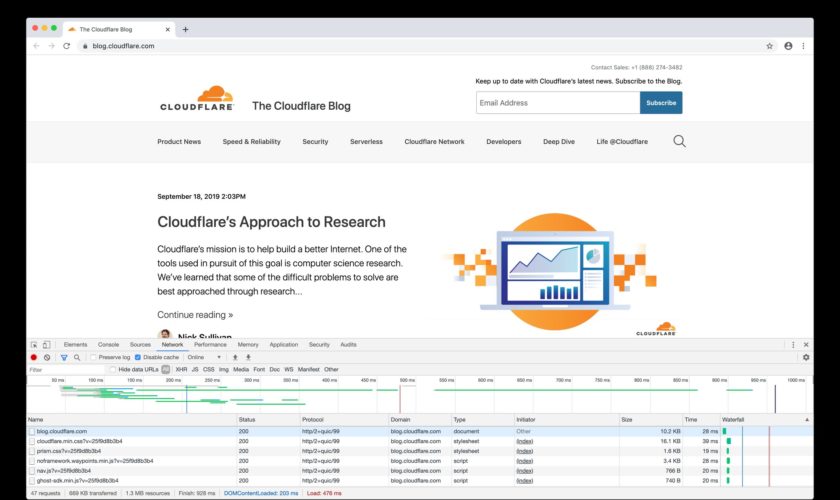The height and width of the screenshot is (500, 840).
Task: Click the Subscribe button
Action: 661,102
